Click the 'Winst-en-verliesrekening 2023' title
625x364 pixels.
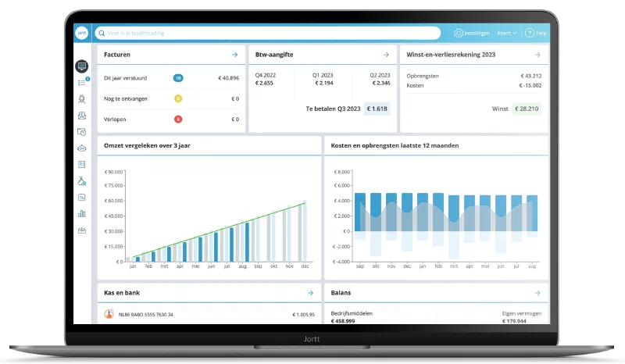click(x=451, y=55)
